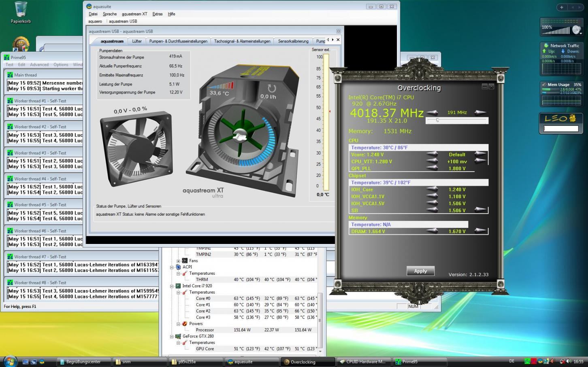Open the Sensorkalibrierung tab
This screenshot has width=588, height=367.
tap(293, 41)
